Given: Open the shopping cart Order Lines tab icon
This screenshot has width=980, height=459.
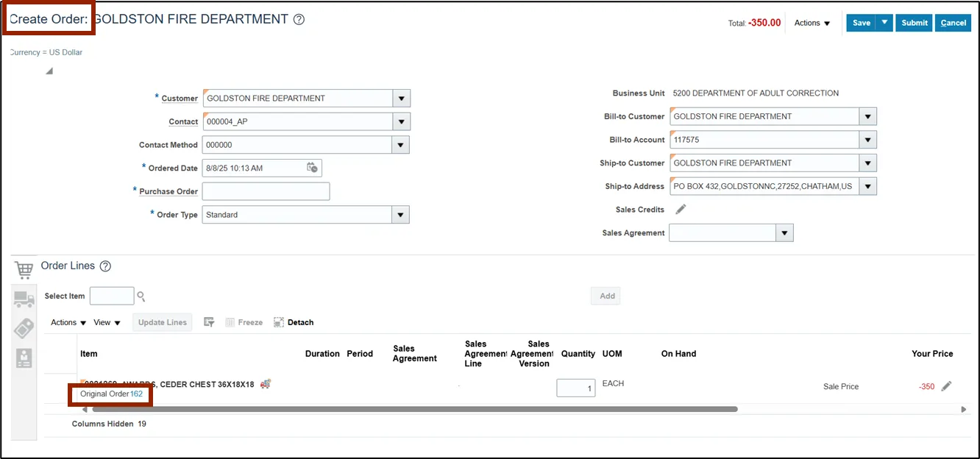Looking at the screenshot, I should point(24,270).
